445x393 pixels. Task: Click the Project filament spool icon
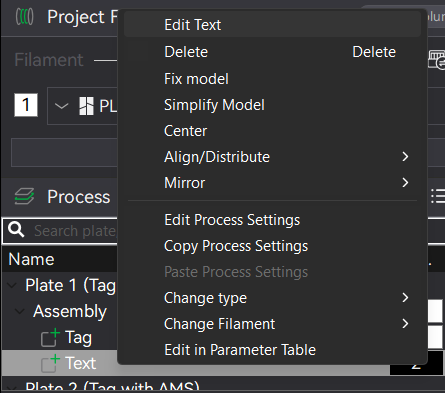click(24, 17)
